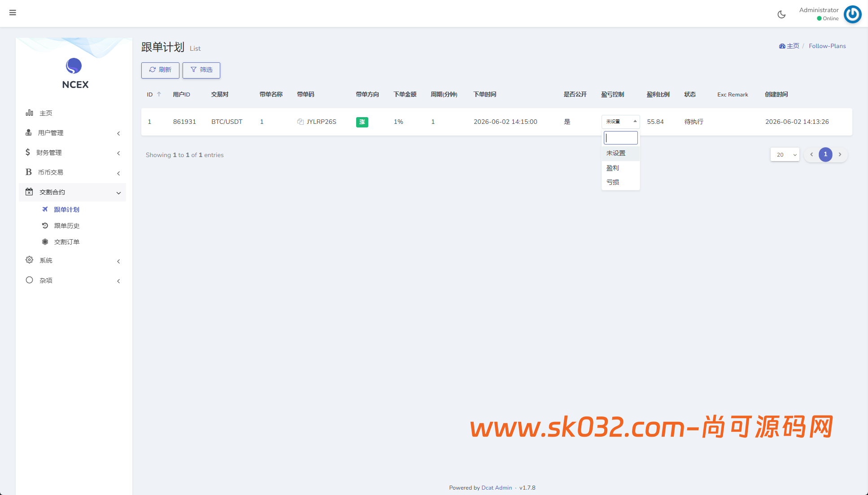Screen dimensions: 868x495
Task: Go to page 1 in pagination
Action: [825, 154]
